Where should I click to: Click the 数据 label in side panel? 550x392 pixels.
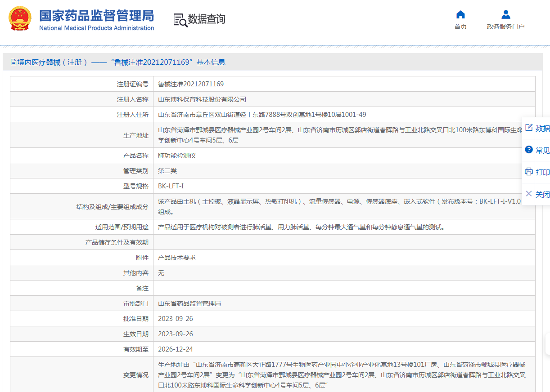[542, 128]
